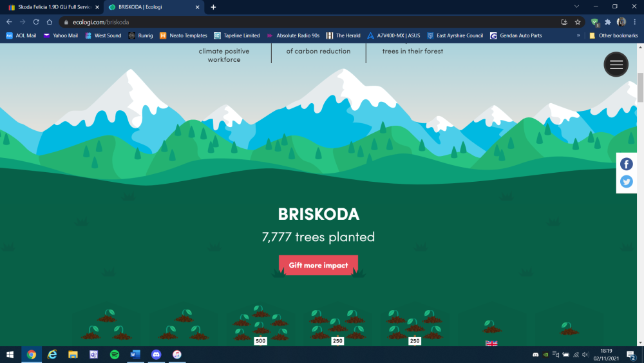The height and width of the screenshot is (363, 644).
Task: Expand the hidden bookmarks chevron
Action: (x=578, y=35)
